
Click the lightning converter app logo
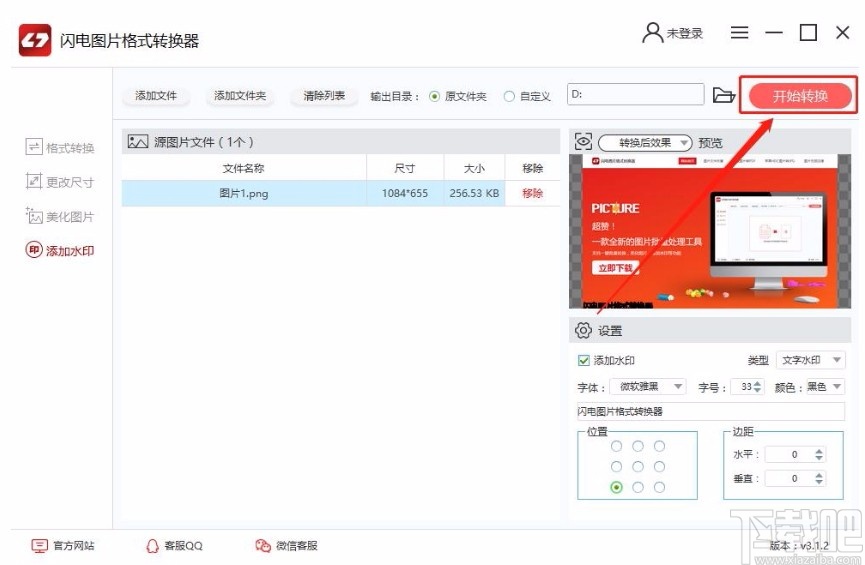pyautogui.click(x=35, y=40)
